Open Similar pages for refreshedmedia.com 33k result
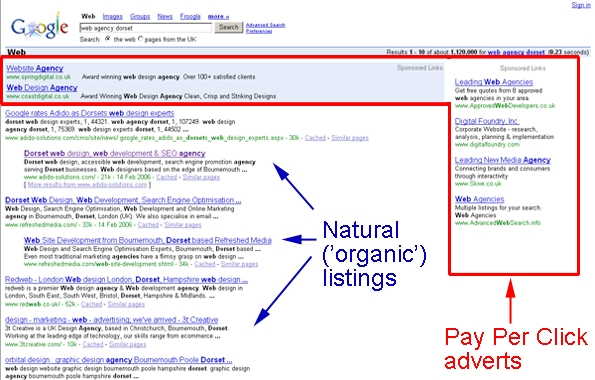The image size is (595, 380). [183, 225]
